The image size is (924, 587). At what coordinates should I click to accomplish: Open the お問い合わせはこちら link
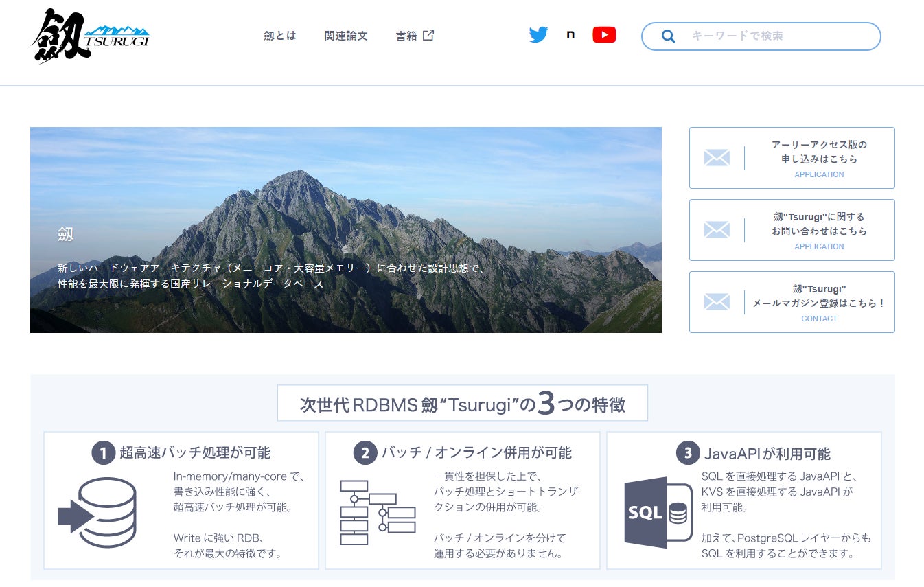[x=819, y=231]
